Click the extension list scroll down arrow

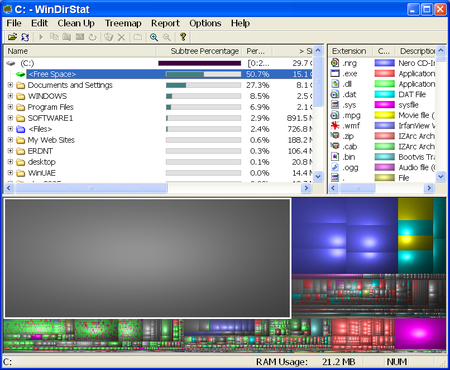441,177
